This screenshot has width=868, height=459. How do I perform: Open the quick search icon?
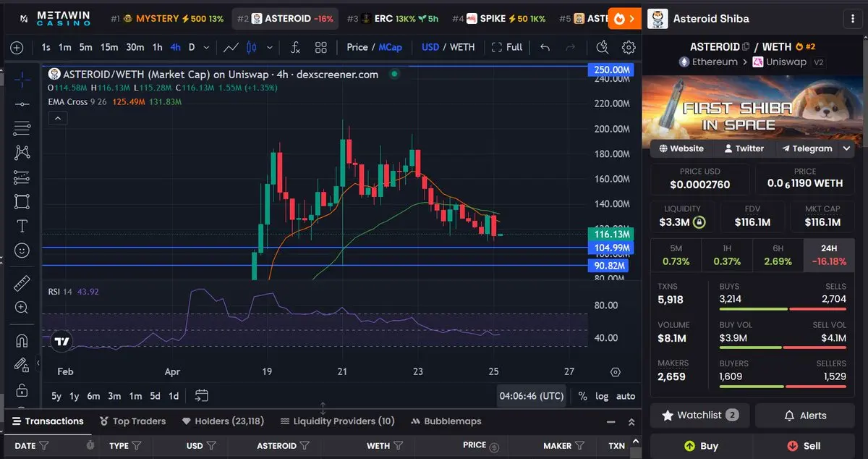603,48
